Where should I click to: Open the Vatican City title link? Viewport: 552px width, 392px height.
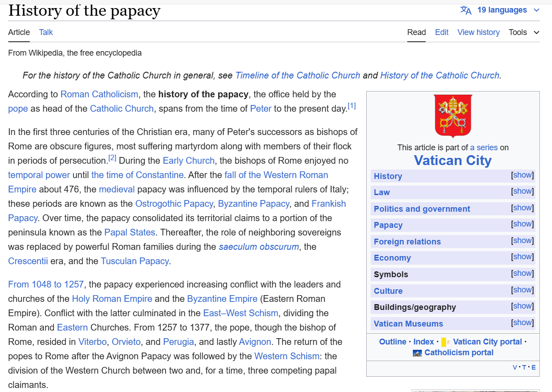(453, 161)
